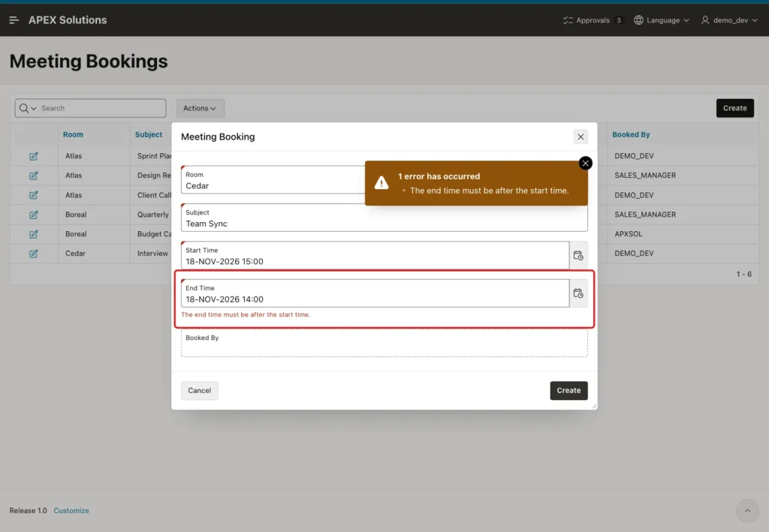Click Create in the dialog
This screenshot has height=532, width=769.
[568, 391]
